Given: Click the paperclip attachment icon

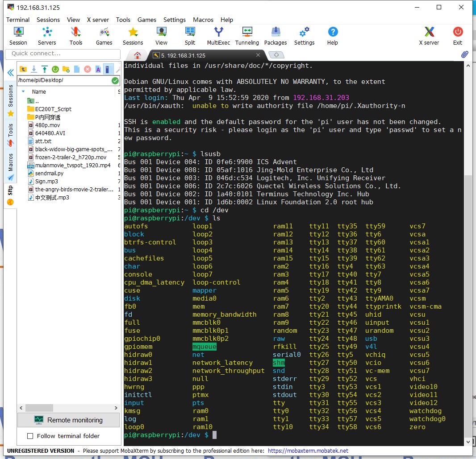Looking at the screenshot, I should (x=464, y=54).
